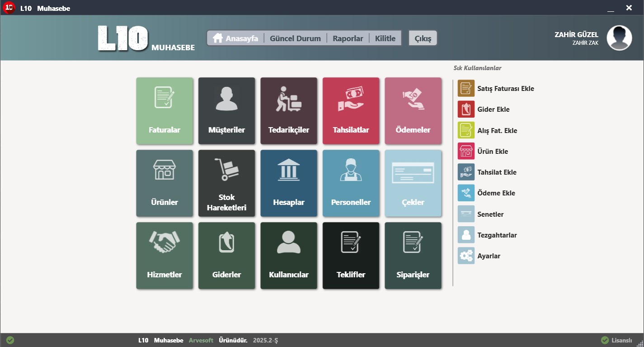Click the Ayarlar gear icon
644x347 pixels.
pos(466,256)
